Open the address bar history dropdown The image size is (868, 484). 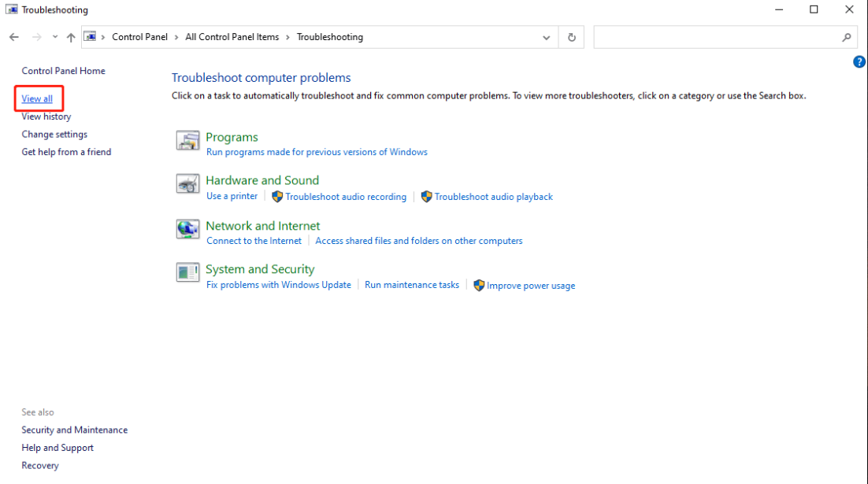pos(547,37)
